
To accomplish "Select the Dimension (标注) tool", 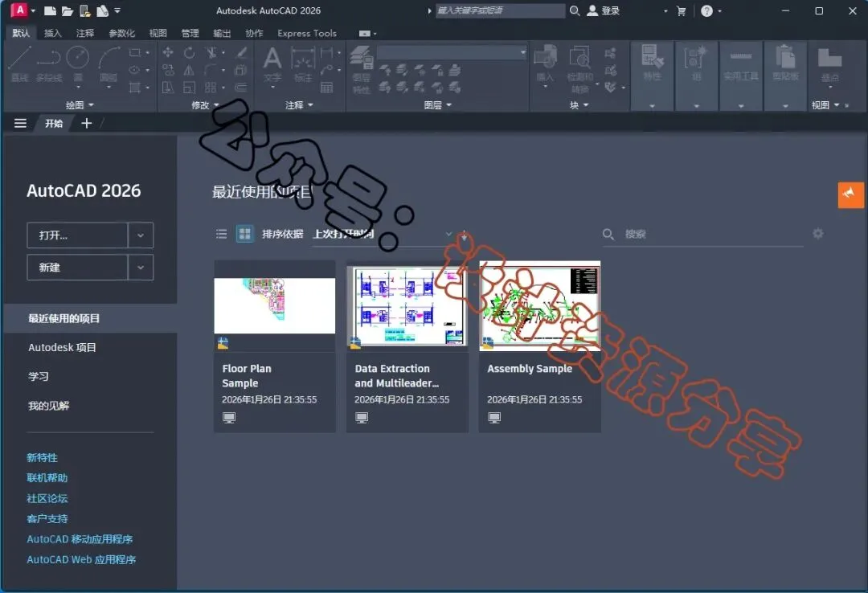I will pyautogui.click(x=303, y=63).
